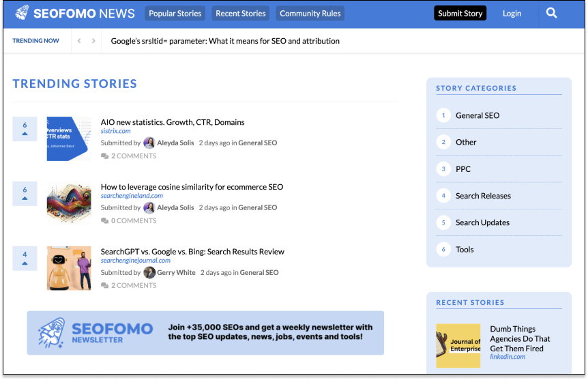Visit sistrix.com source link
Screen dimensions: 588x380
click(115, 131)
